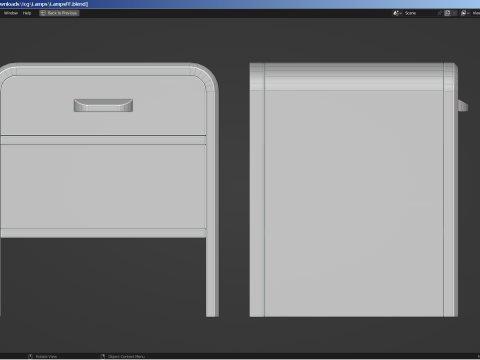Click the Rotate View status bar hint
The height and width of the screenshot is (360, 480).
(x=43, y=356)
